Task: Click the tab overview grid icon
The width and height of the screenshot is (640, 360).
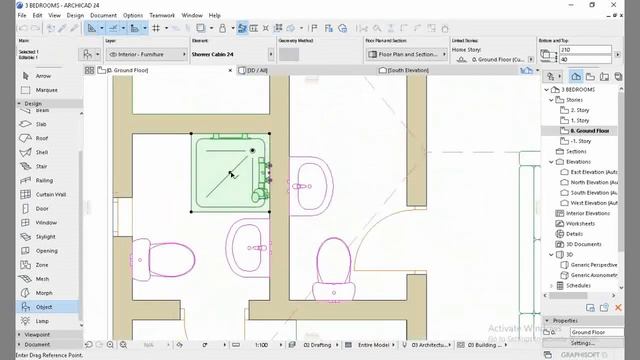Action: tap(89, 70)
